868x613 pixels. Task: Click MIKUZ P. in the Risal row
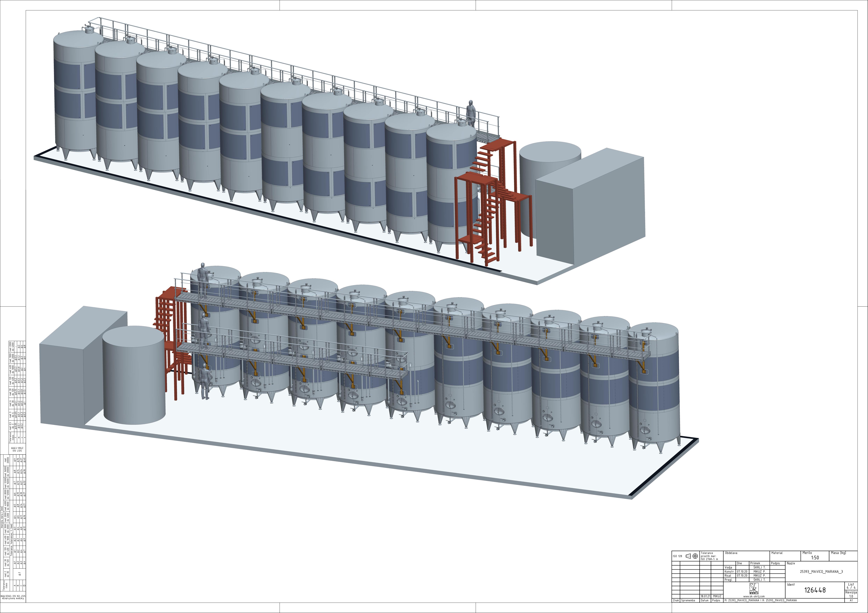pyautogui.click(x=759, y=576)
